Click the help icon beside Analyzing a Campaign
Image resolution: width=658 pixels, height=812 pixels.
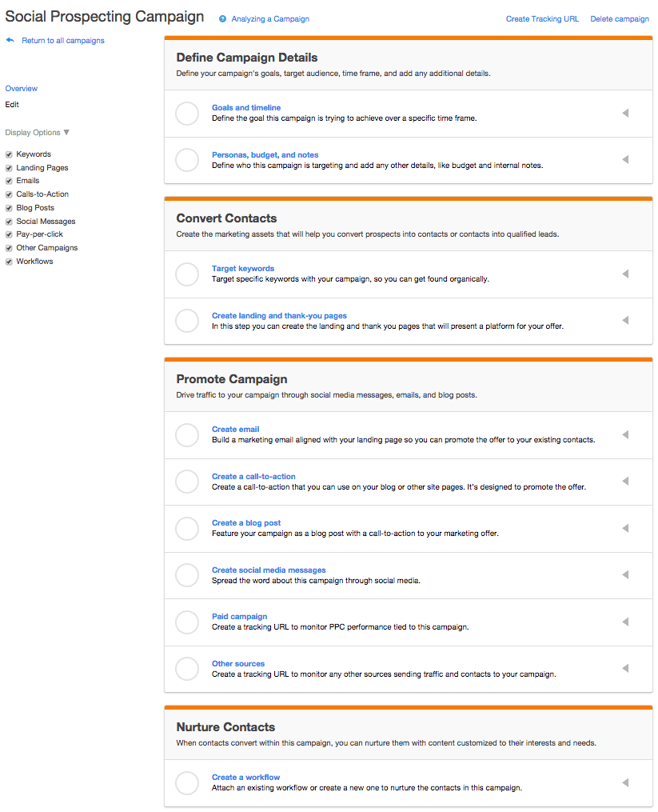coord(222,18)
